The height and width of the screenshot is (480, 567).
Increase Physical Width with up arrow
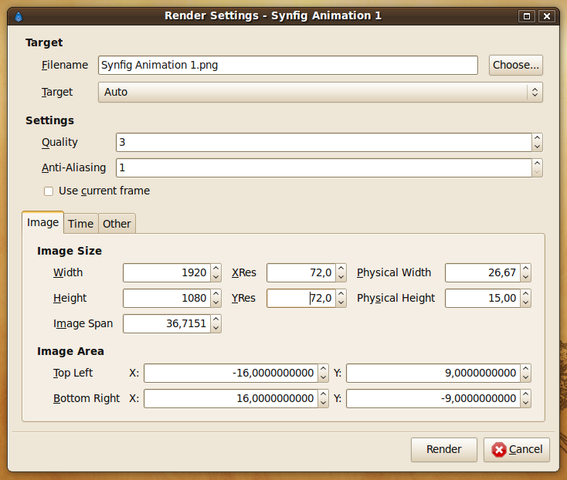526,268
